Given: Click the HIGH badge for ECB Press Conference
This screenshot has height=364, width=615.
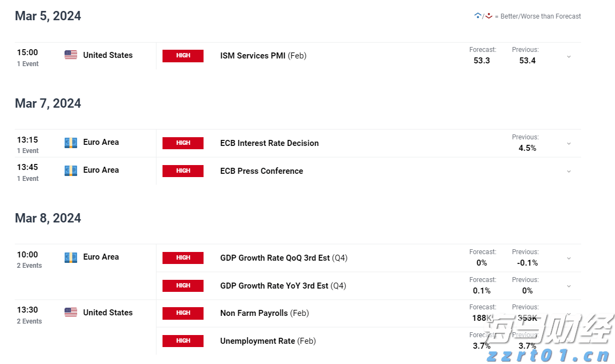Looking at the screenshot, I should pos(183,171).
